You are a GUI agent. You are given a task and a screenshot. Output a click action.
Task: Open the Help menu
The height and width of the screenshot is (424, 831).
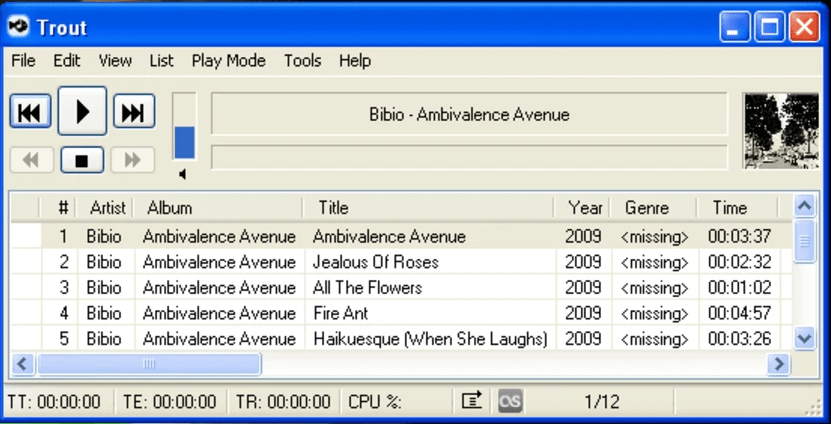click(355, 60)
